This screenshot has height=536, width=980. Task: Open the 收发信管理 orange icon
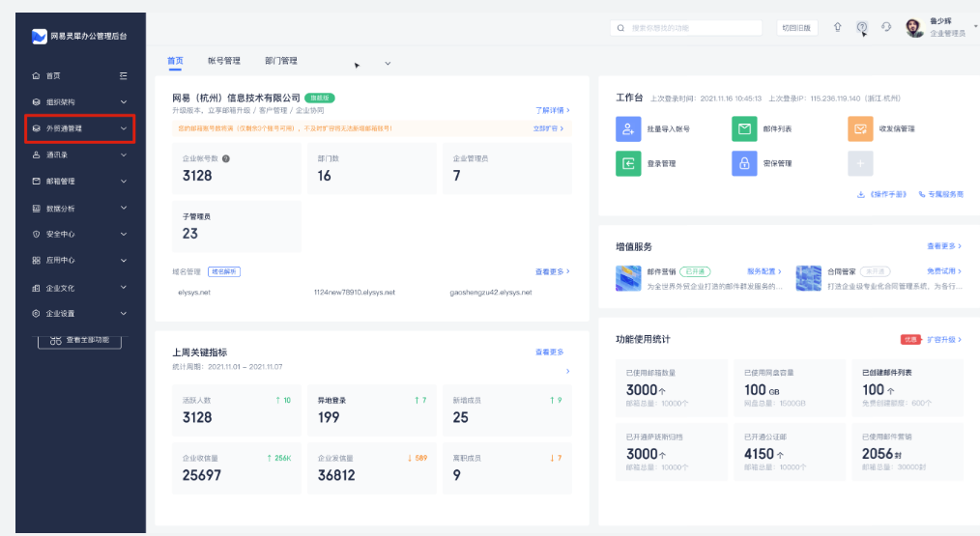pyautogui.click(x=860, y=128)
